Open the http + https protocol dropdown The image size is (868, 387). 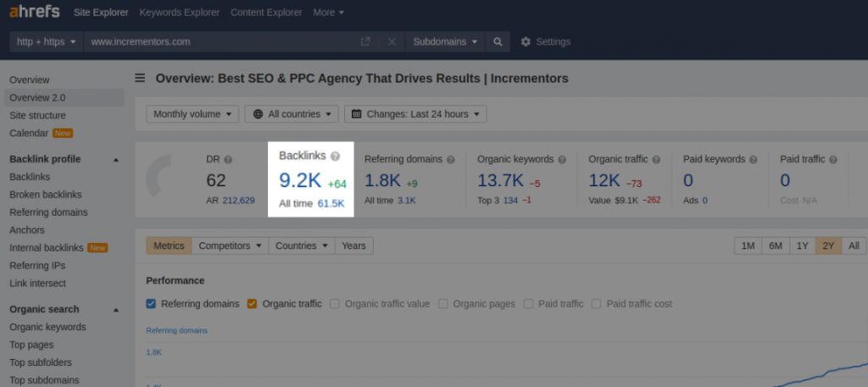coord(47,41)
